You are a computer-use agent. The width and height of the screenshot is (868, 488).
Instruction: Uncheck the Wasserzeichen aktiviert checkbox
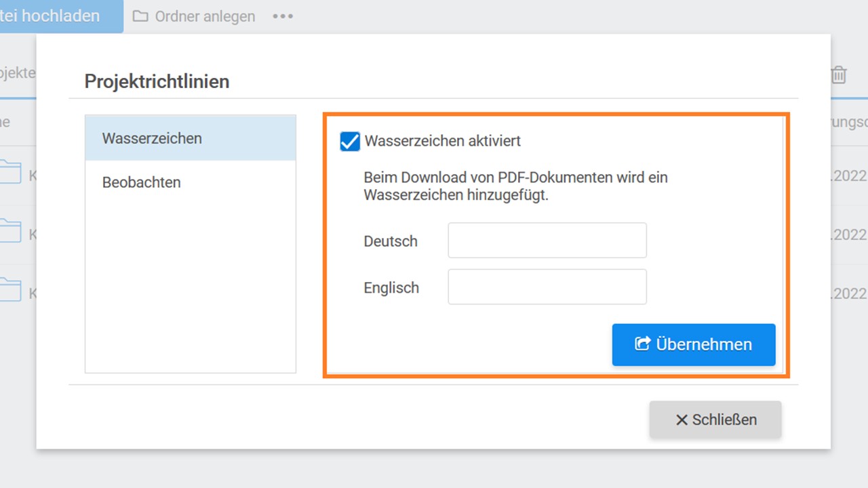pos(350,142)
